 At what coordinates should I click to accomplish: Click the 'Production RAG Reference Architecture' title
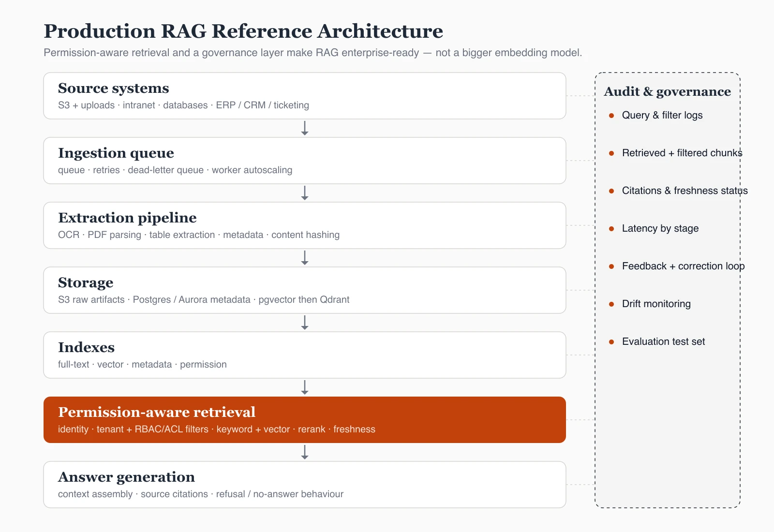(x=243, y=31)
